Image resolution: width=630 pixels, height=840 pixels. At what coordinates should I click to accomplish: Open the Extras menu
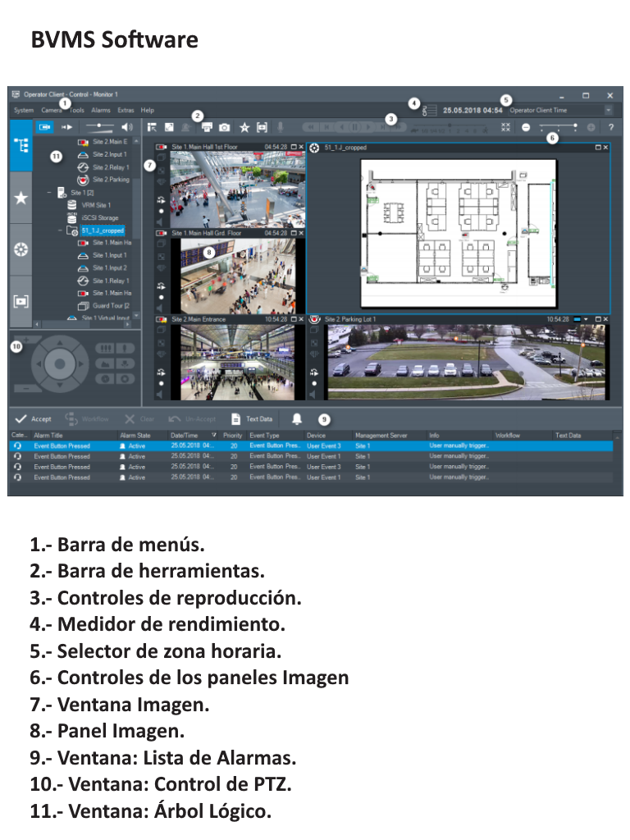pyautogui.click(x=126, y=110)
